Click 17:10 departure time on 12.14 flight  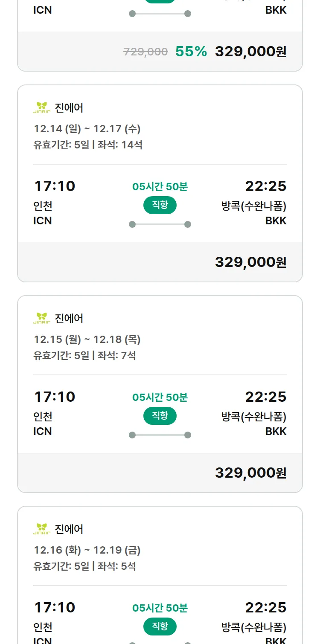55,186
